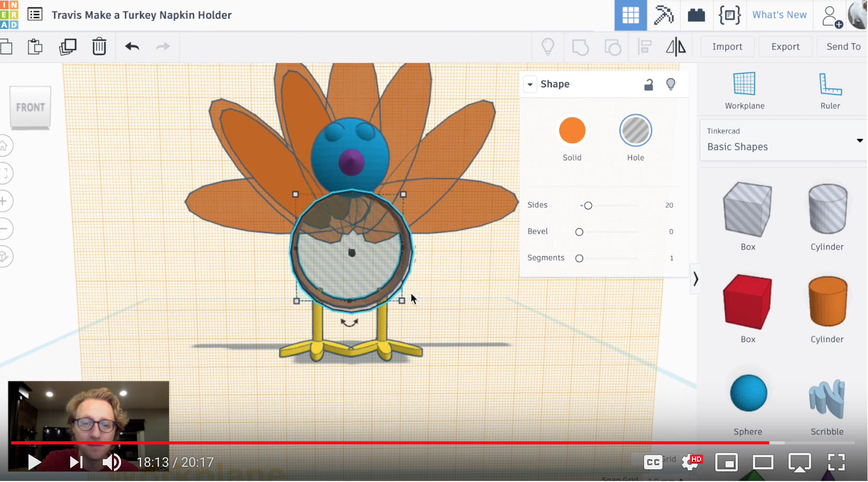Select the Workplane tool

[744, 91]
